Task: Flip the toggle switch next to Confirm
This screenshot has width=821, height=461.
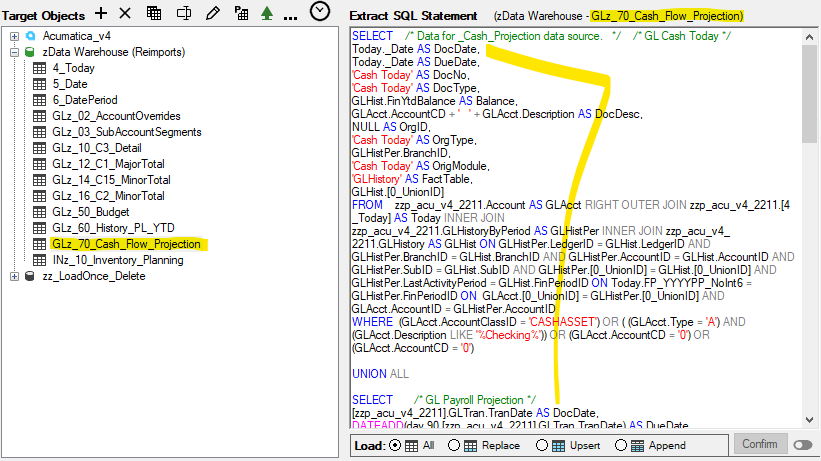Action: 802,445
